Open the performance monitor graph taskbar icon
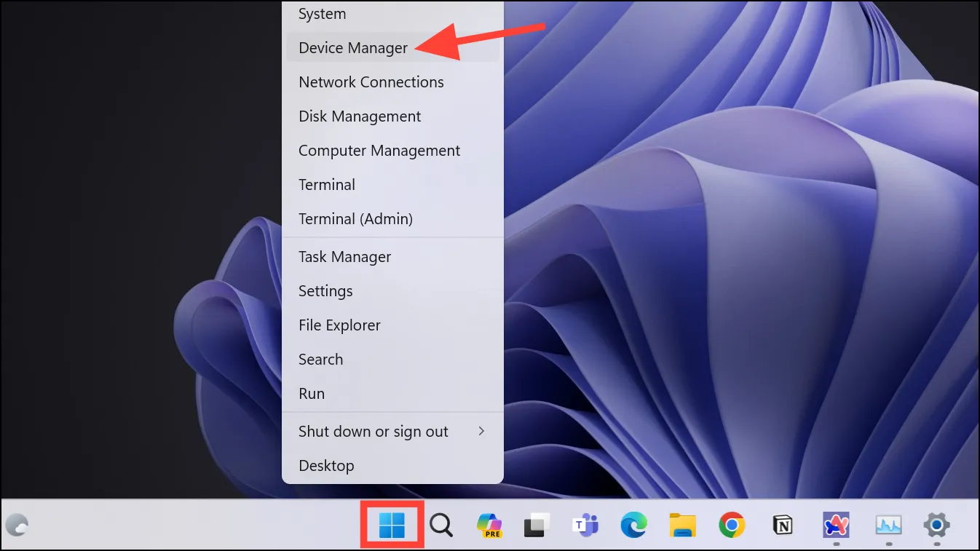 point(888,525)
